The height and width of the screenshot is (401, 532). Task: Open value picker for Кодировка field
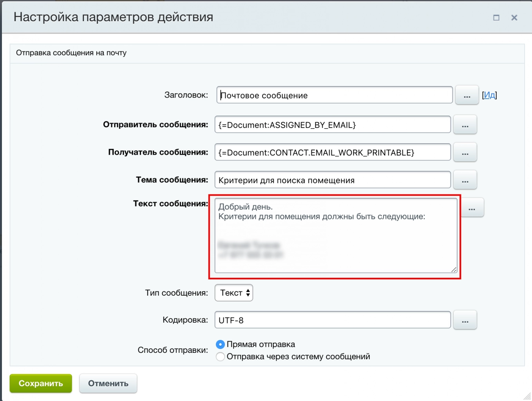tap(465, 320)
